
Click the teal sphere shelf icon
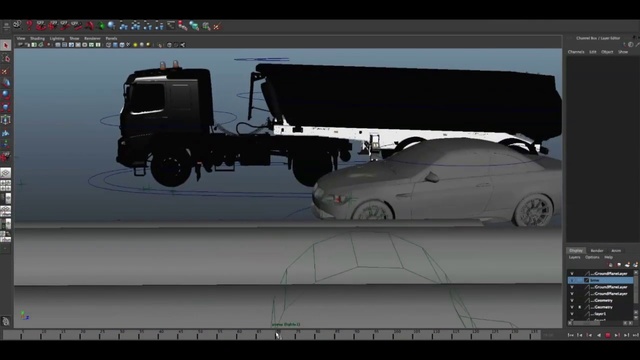(x=194, y=26)
